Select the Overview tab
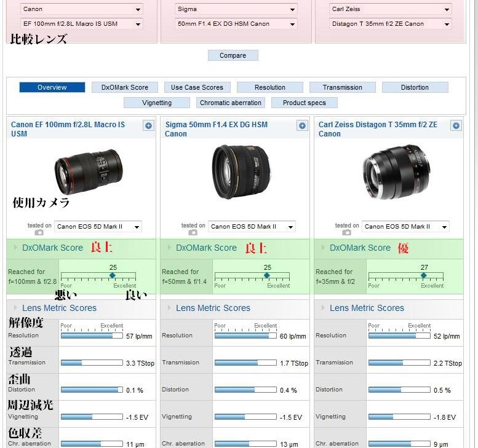478x448 pixels. pos(52,87)
